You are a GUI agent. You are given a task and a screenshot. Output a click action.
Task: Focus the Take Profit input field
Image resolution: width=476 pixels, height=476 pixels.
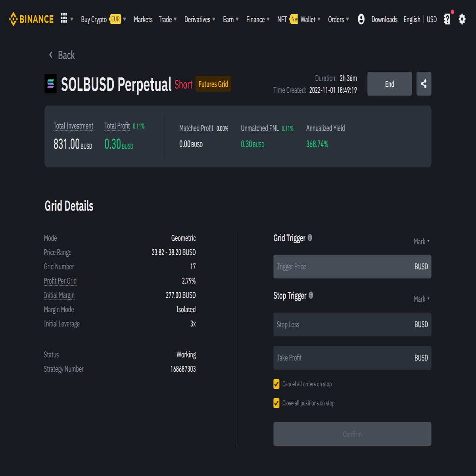[x=352, y=358]
